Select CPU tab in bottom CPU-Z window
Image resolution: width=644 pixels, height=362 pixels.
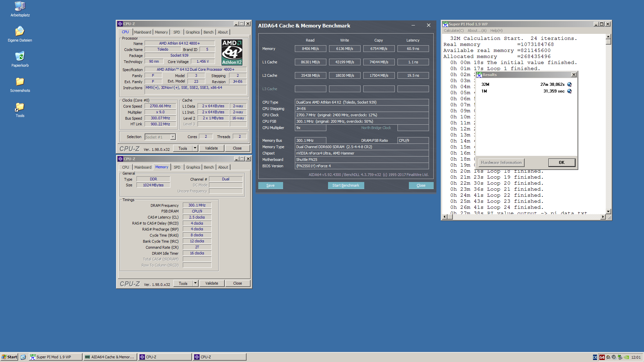coord(125,167)
